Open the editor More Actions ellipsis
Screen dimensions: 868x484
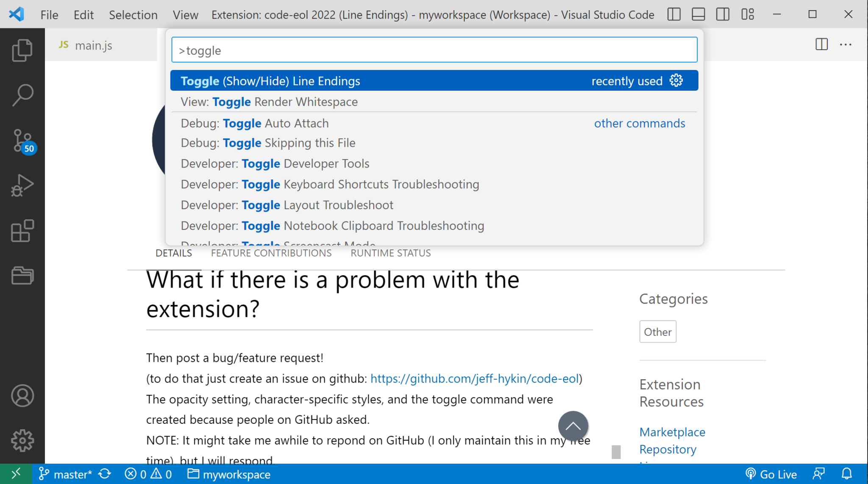(x=846, y=45)
